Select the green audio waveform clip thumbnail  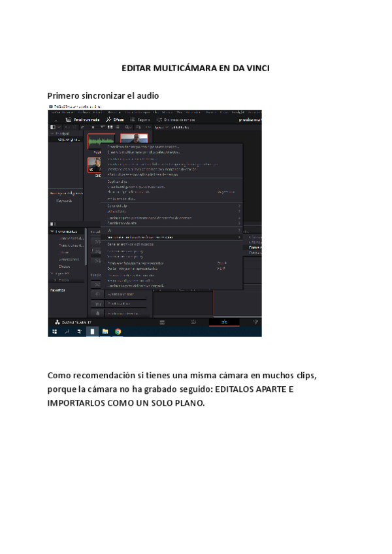click(x=101, y=142)
